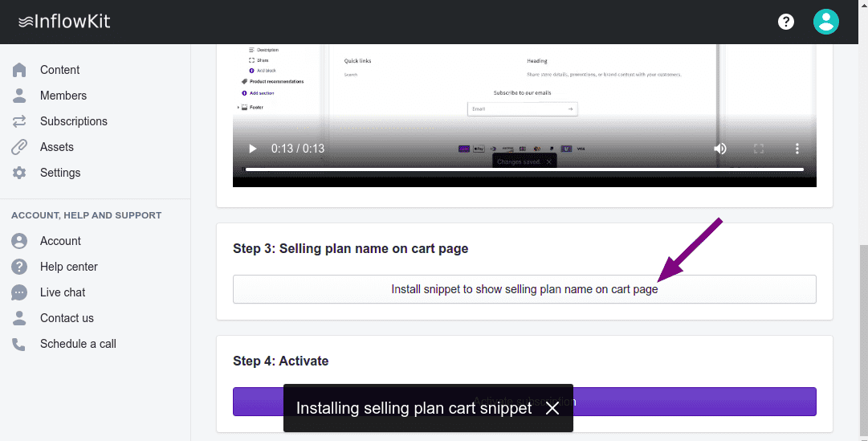868x441 pixels.
Task: Open video more options menu
Action: pos(797,149)
